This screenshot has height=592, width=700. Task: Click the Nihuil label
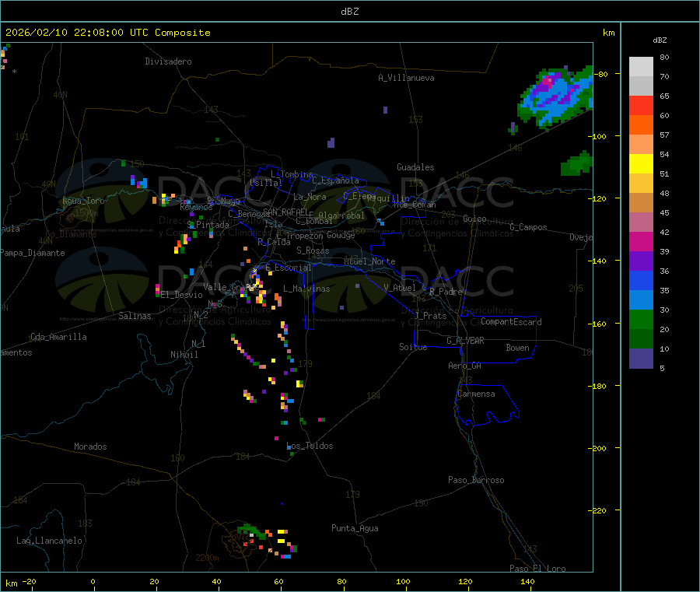(x=184, y=355)
